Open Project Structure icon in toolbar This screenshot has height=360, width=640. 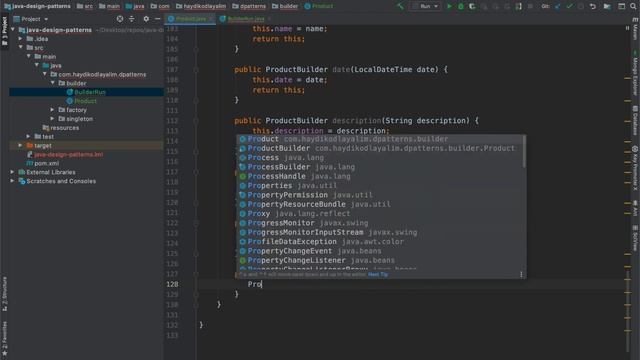[607, 6]
